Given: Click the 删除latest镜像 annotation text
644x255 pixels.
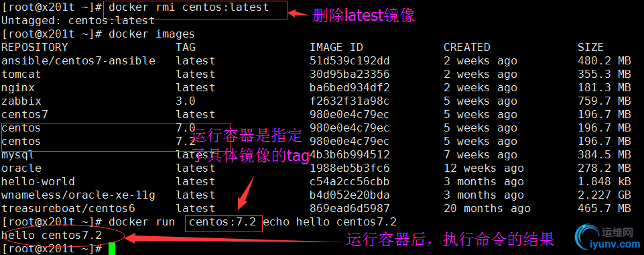Looking at the screenshot, I should 363,15.
